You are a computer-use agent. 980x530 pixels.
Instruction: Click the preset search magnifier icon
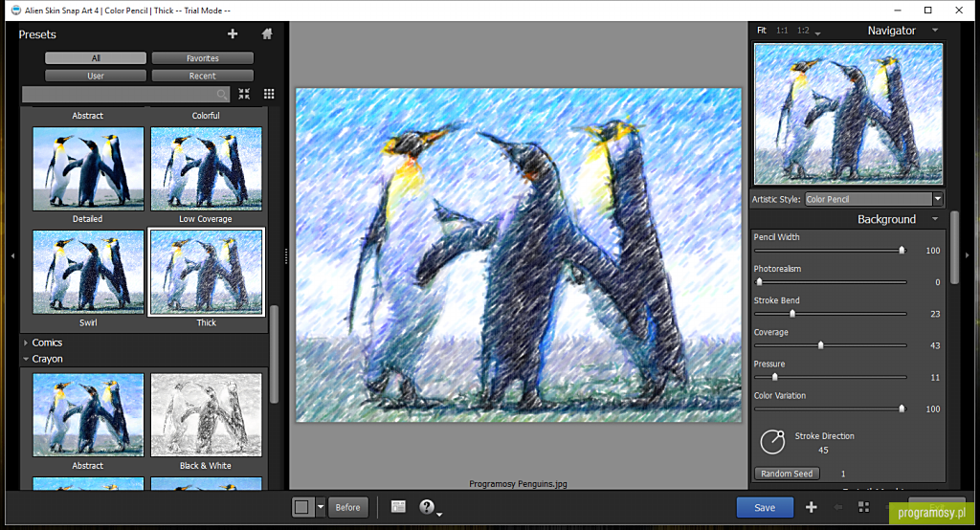(222, 95)
